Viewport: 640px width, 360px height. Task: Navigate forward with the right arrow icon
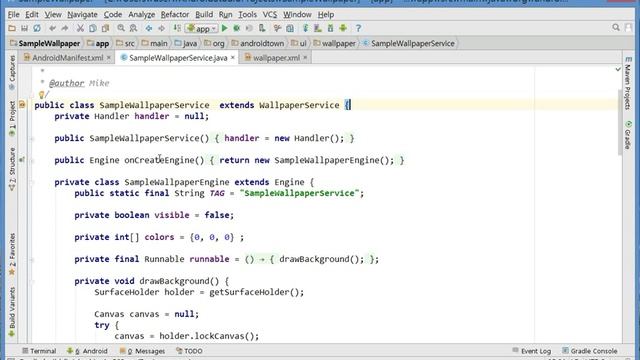(162, 28)
